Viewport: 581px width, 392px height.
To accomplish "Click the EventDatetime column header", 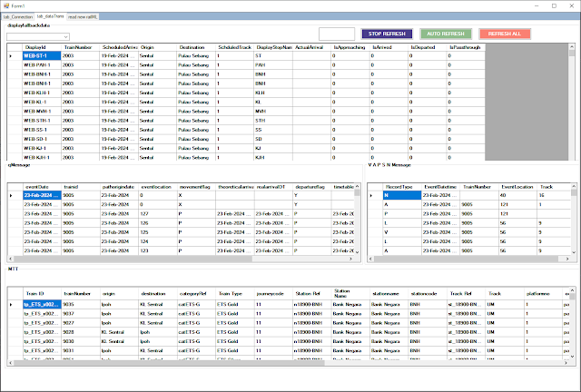I will [440, 187].
